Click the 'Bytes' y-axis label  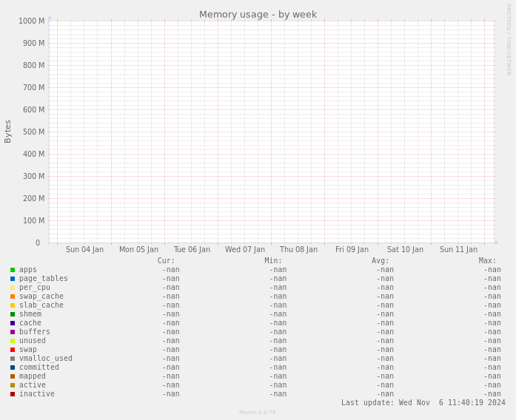point(7,132)
